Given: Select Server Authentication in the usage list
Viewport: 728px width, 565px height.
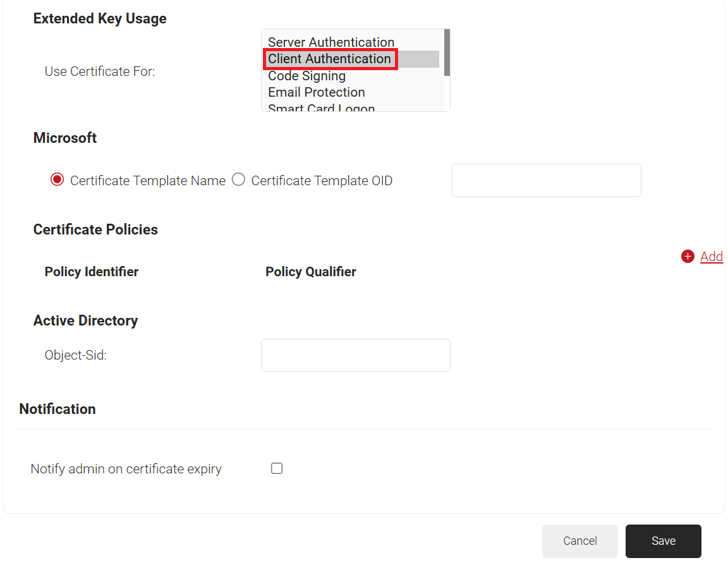Looking at the screenshot, I should click(x=331, y=42).
